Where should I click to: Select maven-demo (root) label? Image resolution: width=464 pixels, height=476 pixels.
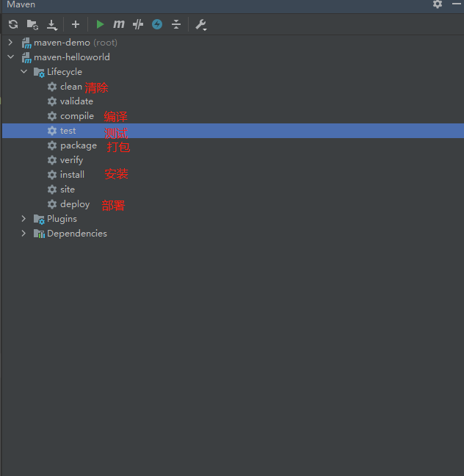pyautogui.click(x=76, y=43)
